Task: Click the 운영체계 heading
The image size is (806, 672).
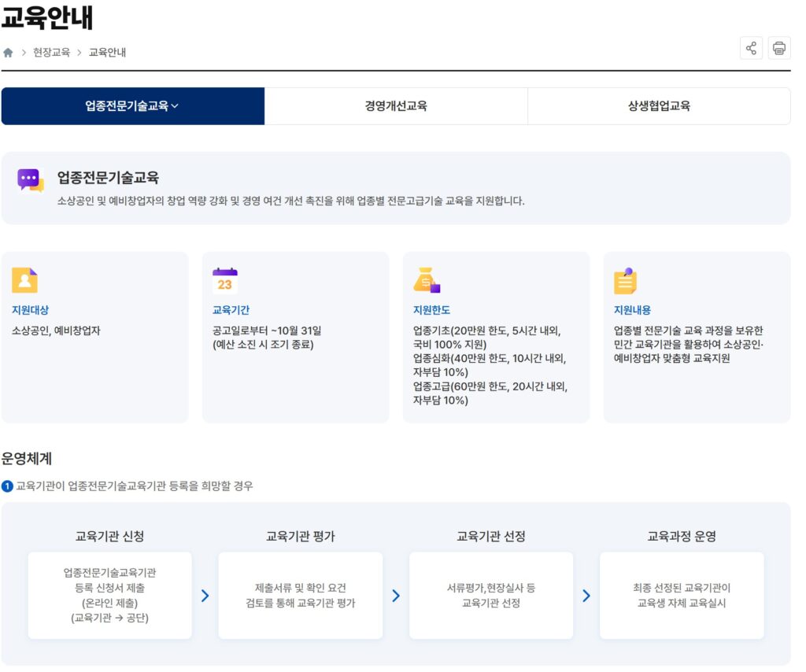Action: tap(27, 458)
